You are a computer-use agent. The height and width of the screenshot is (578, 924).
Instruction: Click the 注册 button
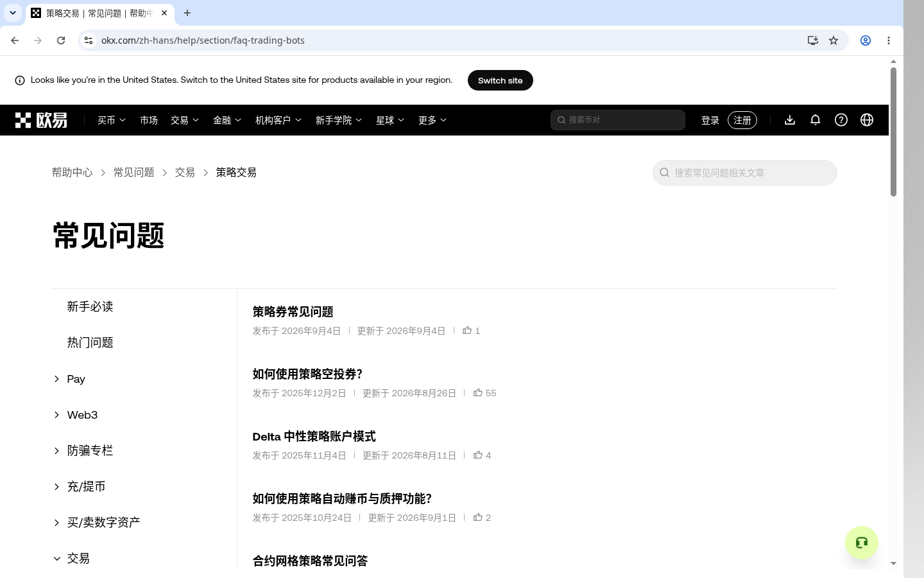(x=742, y=120)
